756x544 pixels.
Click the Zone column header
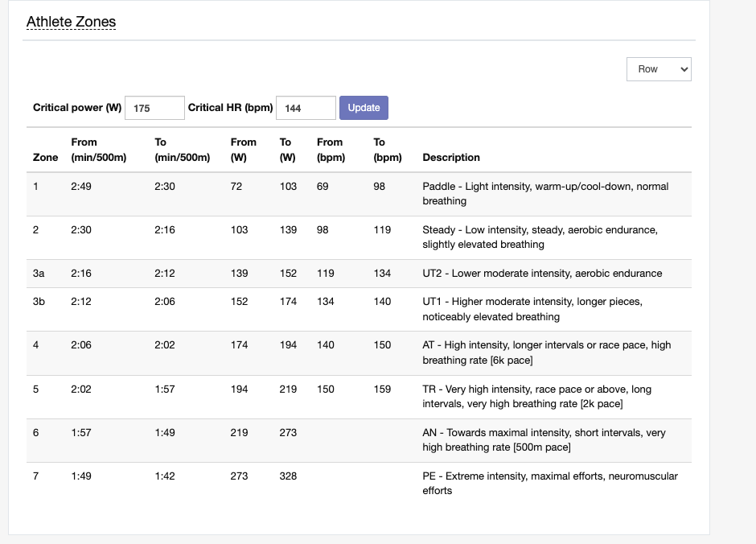tap(45, 157)
